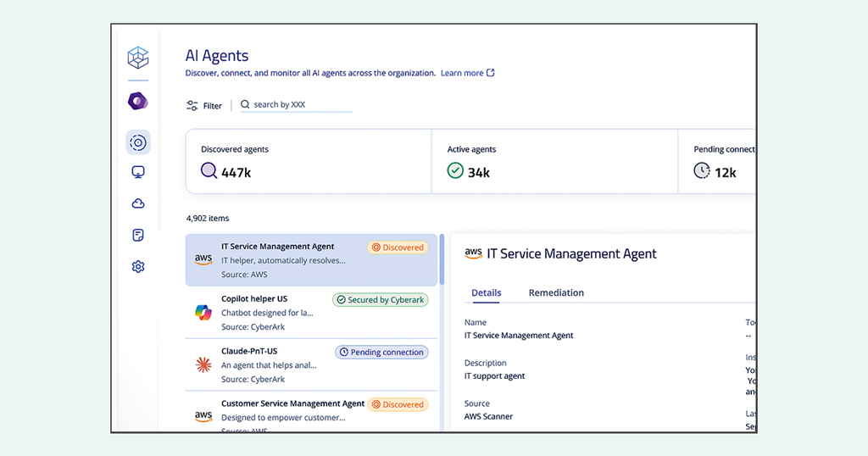Click the Learn more link
The image size is (868, 456).
pos(462,73)
